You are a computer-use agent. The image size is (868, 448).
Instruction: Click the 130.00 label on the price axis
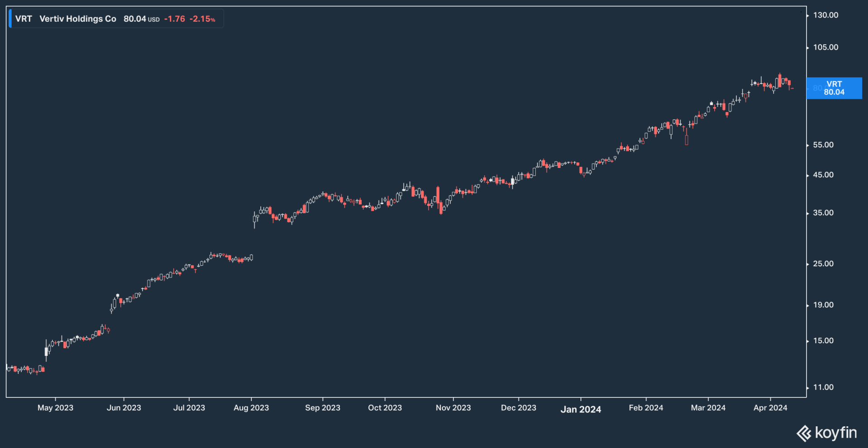826,15
